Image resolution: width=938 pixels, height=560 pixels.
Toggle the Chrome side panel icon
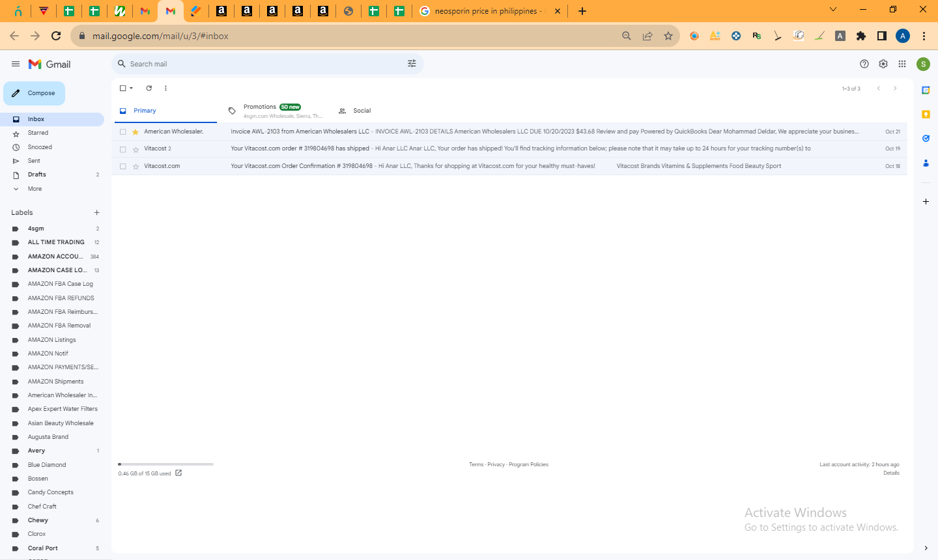pos(882,36)
